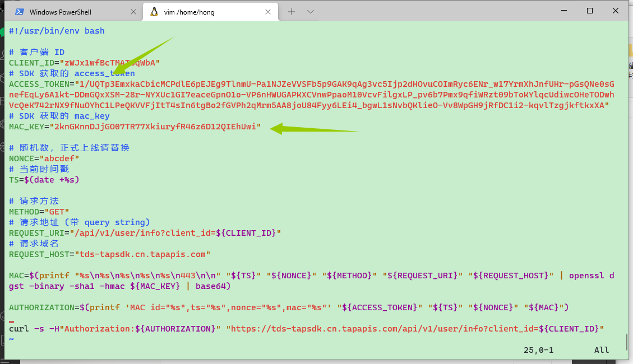Image resolution: width=633 pixels, height=364 pixels.
Task: Expand the new tab profile dropdown chevron
Action: [x=310, y=12]
